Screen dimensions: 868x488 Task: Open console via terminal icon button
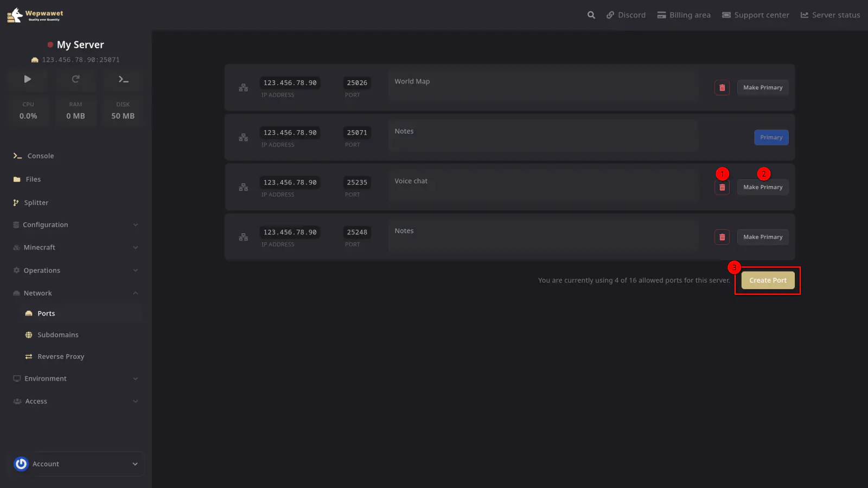tap(123, 79)
